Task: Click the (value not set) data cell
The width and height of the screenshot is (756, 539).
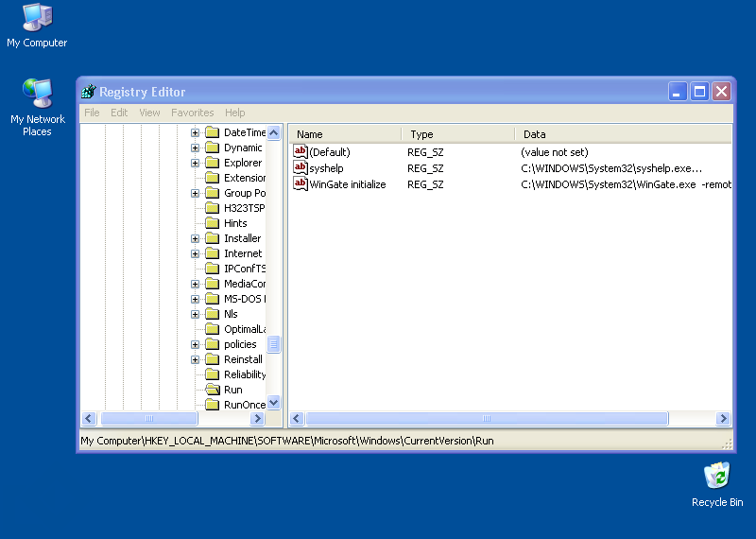Action: point(555,152)
